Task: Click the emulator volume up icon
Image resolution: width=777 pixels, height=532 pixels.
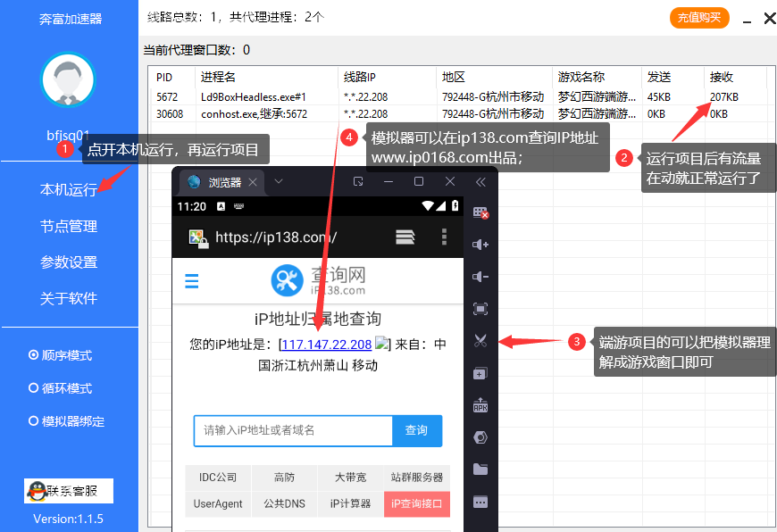Action: (480, 245)
